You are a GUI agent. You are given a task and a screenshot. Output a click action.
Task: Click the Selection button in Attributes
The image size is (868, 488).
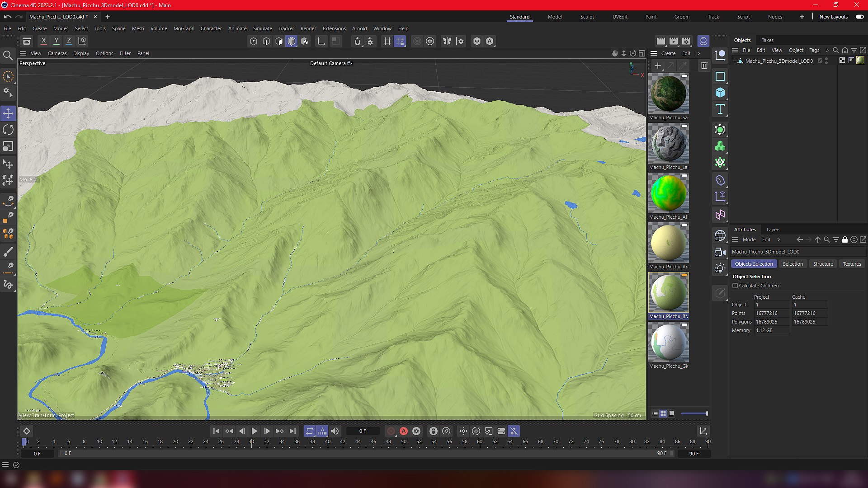click(793, 264)
